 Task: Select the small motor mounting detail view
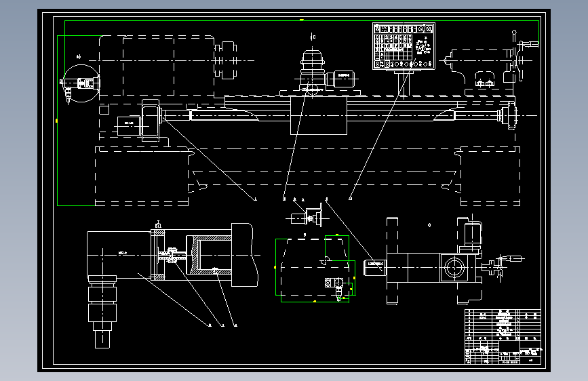pyautogui.click(x=307, y=216)
